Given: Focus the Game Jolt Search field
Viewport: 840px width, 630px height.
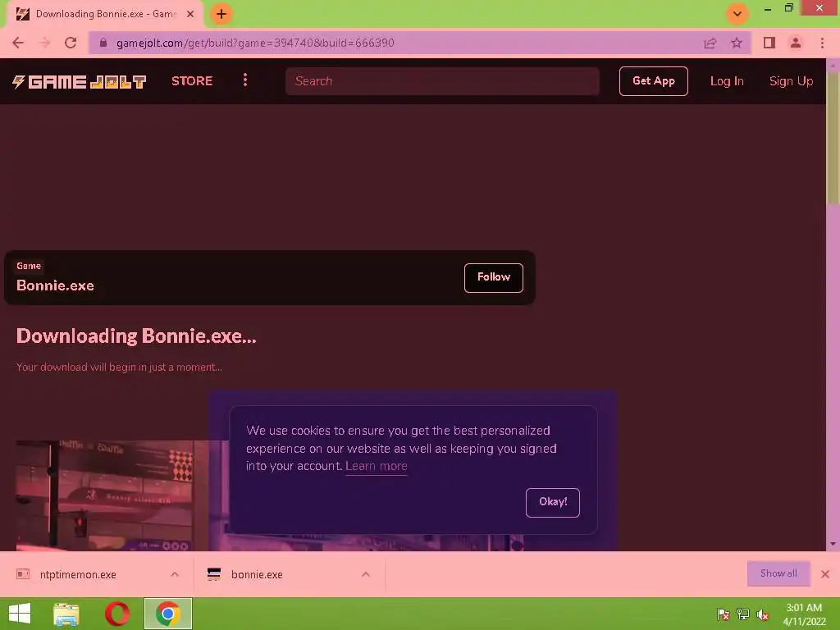Looking at the screenshot, I should (442, 81).
